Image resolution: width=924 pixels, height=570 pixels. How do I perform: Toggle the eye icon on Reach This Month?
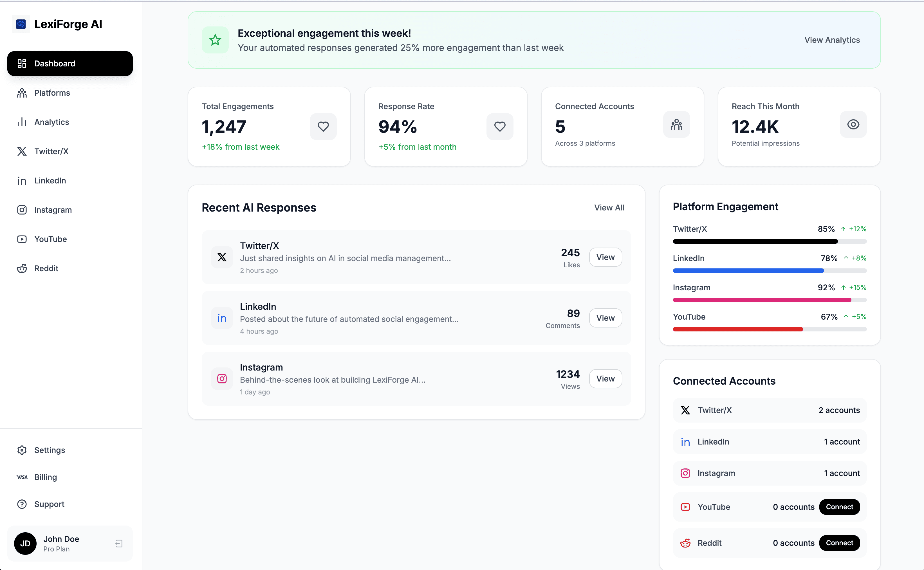853,124
